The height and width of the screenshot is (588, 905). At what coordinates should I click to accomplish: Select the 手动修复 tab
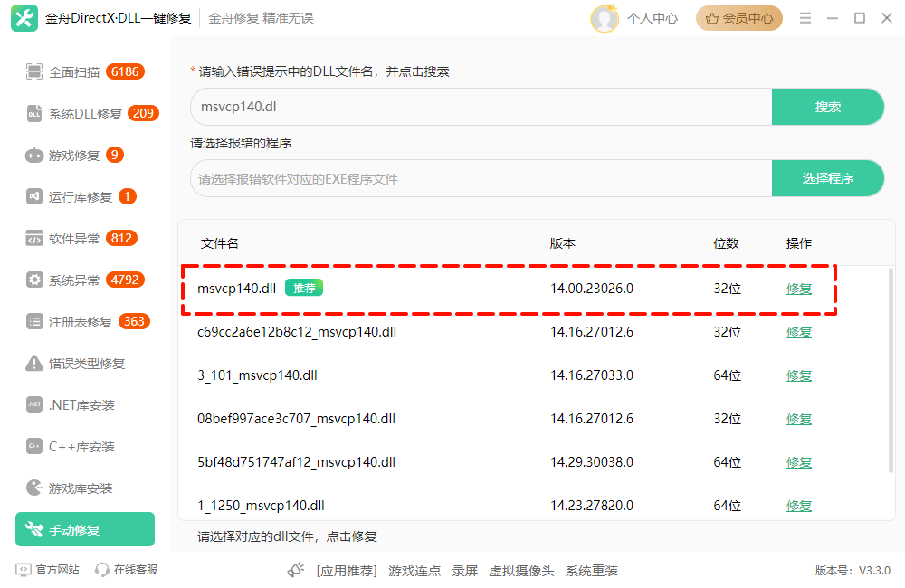tap(85, 529)
